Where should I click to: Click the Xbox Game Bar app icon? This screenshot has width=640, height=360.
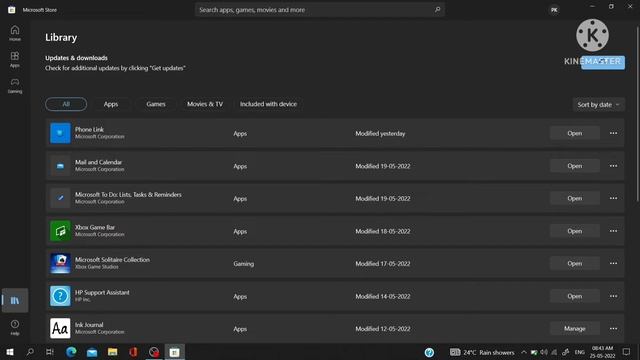[x=60, y=231]
